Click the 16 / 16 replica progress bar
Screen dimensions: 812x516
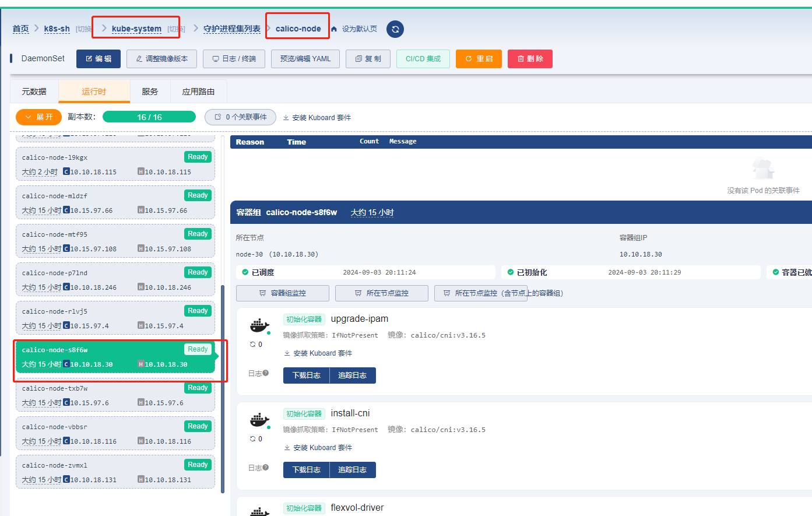point(149,117)
